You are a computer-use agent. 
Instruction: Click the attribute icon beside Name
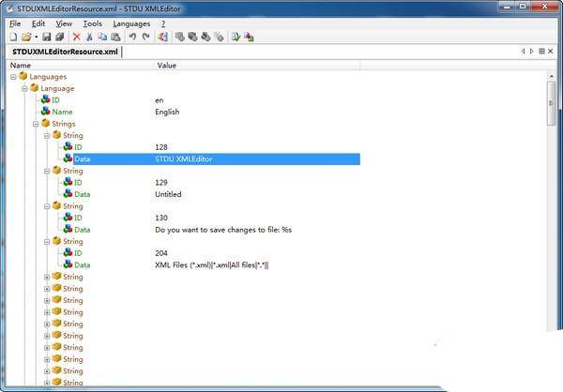tap(46, 112)
